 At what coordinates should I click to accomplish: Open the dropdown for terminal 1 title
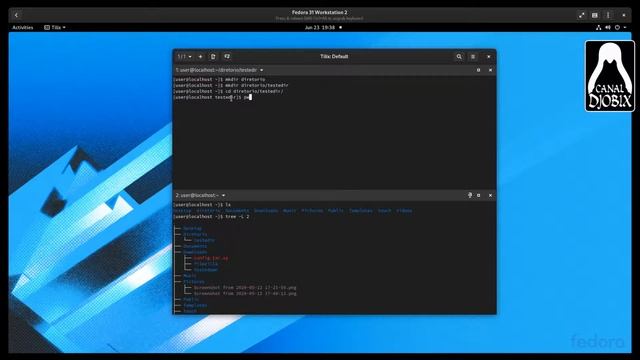262,70
